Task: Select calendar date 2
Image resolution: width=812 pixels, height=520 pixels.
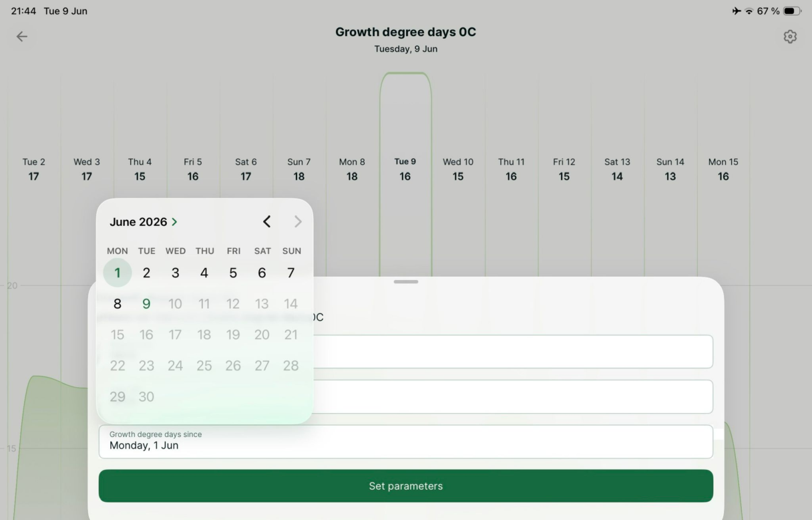Action: pos(146,273)
